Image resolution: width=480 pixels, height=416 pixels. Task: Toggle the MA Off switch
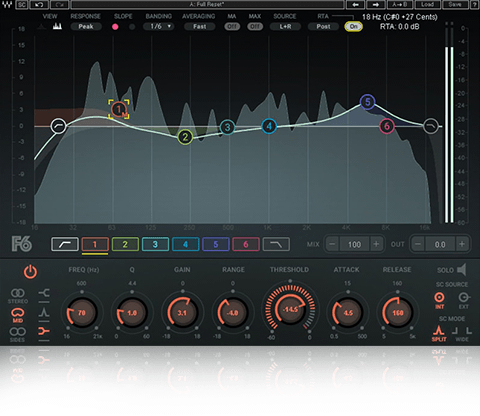[232, 27]
